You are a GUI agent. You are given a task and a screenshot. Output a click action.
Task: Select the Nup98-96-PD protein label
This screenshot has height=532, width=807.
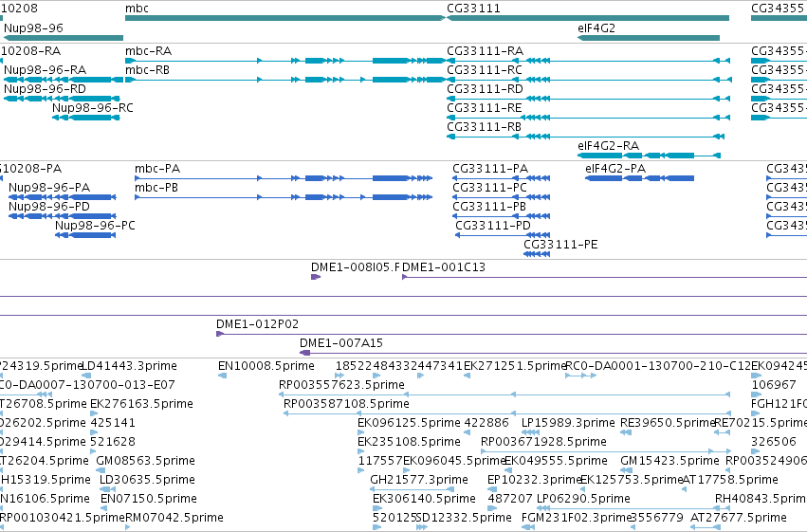pos(49,207)
